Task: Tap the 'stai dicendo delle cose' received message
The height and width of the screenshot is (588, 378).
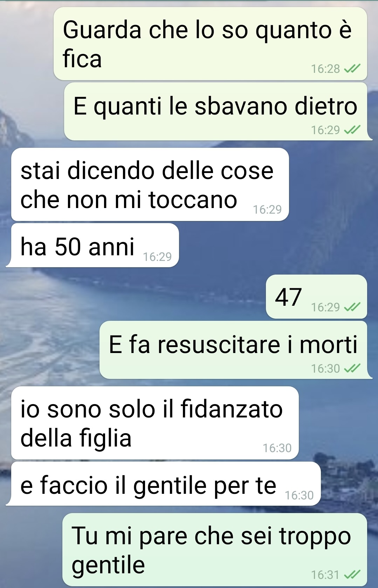Action: pyautogui.click(x=150, y=184)
